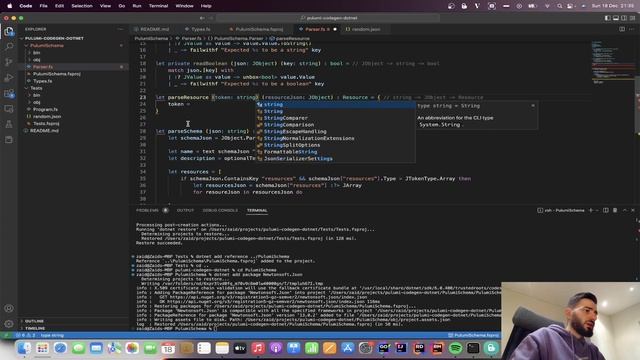Switch to the Output panel tab
The image size is (640, 360).
[185, 210]
